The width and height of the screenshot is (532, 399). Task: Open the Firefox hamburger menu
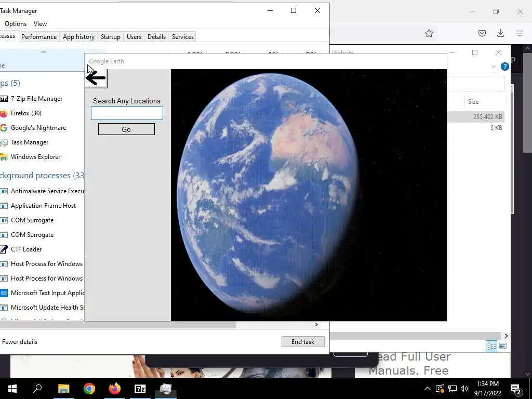click(520, 33)
